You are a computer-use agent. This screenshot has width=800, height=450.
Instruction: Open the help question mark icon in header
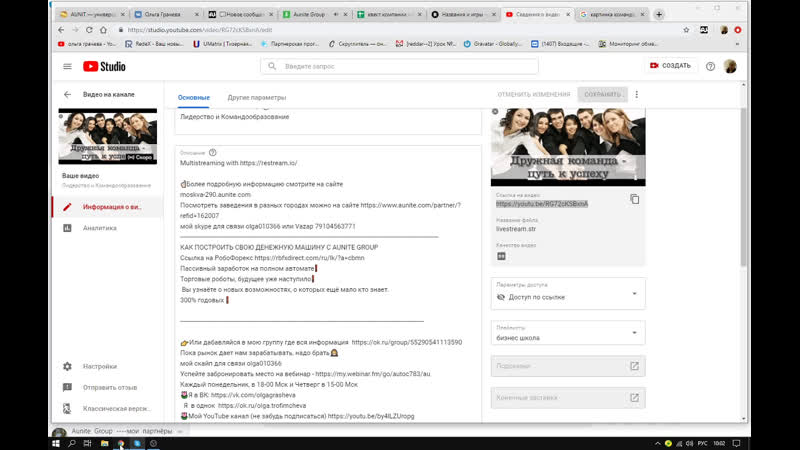(x=710, y=66)
